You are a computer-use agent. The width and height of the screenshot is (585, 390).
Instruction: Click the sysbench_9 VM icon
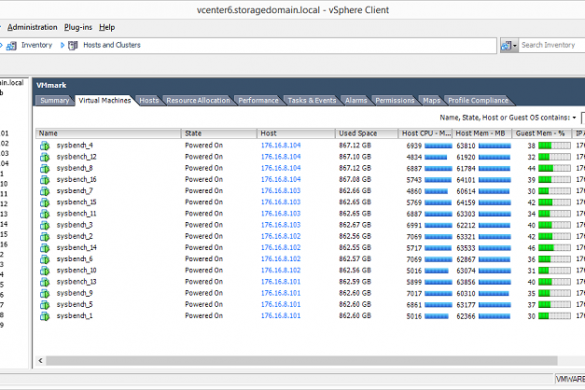click(x=45, y=293)
